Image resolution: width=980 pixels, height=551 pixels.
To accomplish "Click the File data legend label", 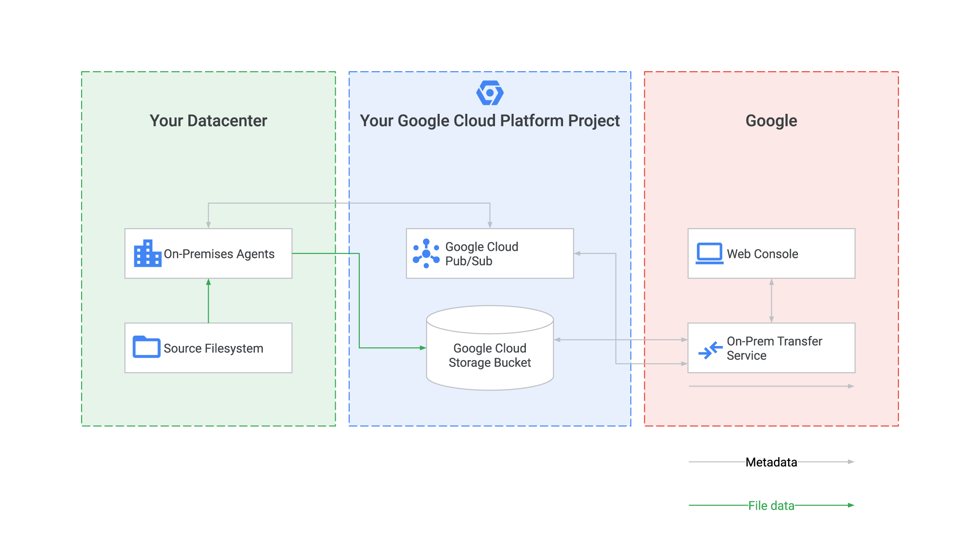I will coord(771,506).
